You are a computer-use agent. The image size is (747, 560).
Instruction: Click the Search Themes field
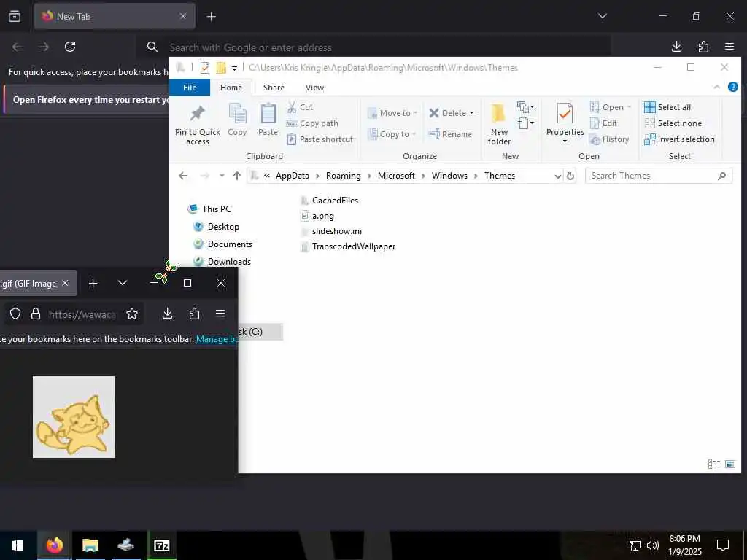pos(659,176)
